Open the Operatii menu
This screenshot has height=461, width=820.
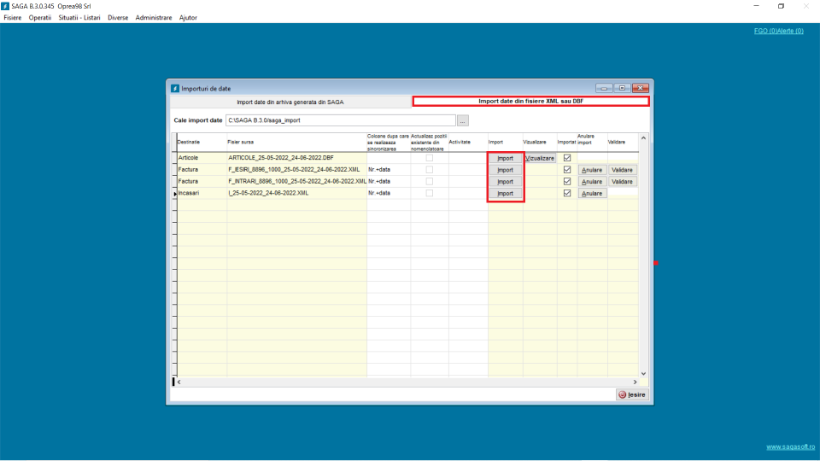[40, 18]
